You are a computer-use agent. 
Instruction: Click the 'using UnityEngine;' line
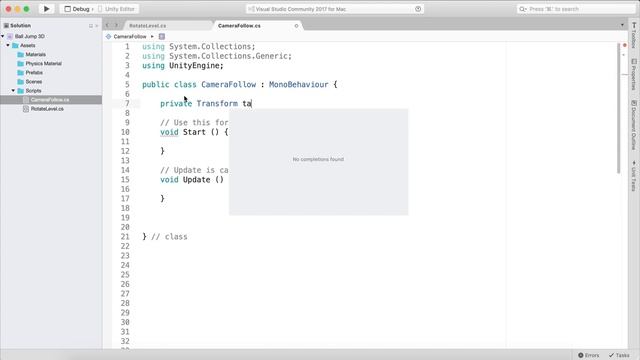point(183,66)
